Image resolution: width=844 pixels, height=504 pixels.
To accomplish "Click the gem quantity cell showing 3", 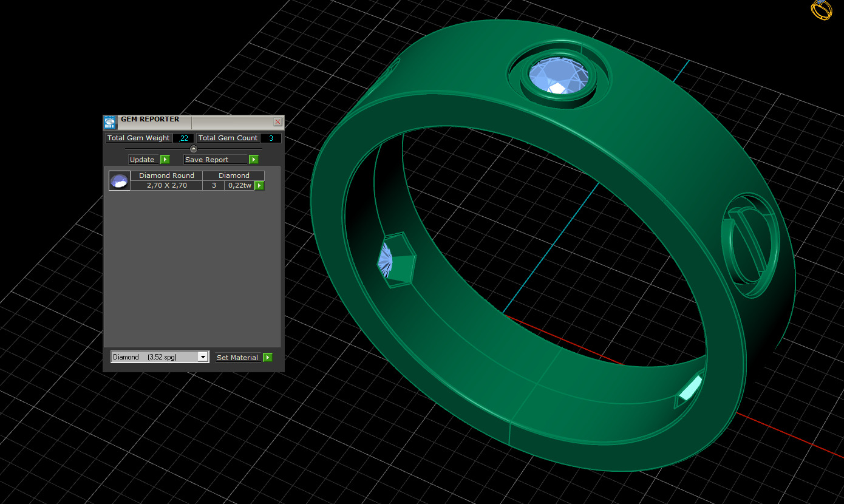I will coord(214,186).
